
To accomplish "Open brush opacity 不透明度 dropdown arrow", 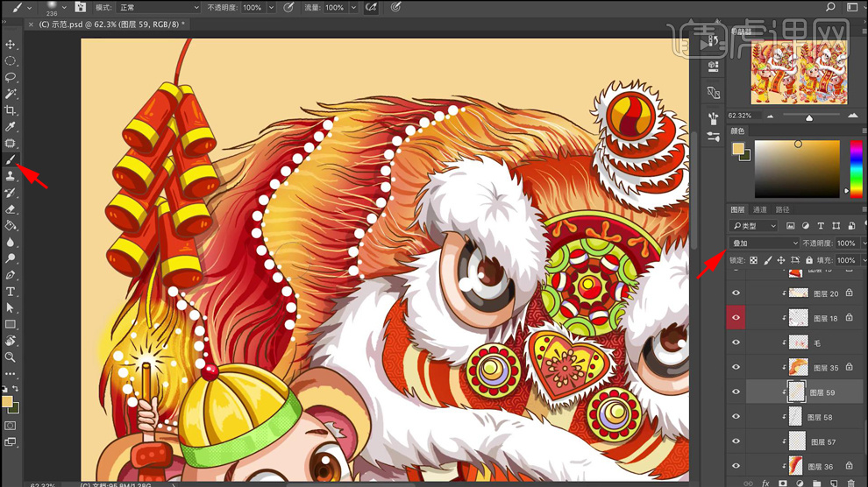I will coord(271,7).
